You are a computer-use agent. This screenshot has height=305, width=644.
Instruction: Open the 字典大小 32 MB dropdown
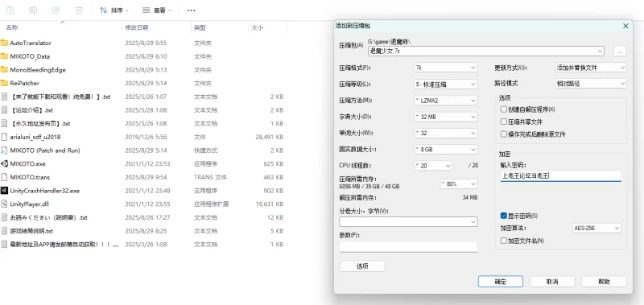point(446,117)
